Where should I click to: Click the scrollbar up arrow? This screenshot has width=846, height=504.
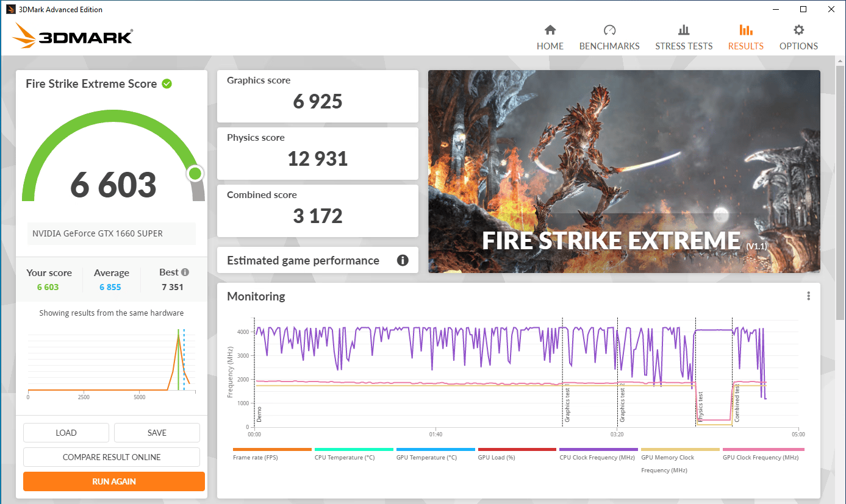point(840,60)
